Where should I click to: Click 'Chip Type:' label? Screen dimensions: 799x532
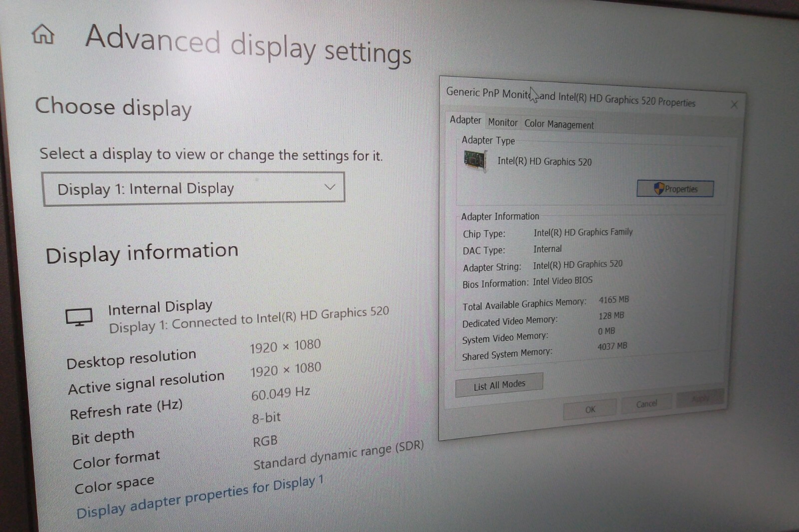484,234
